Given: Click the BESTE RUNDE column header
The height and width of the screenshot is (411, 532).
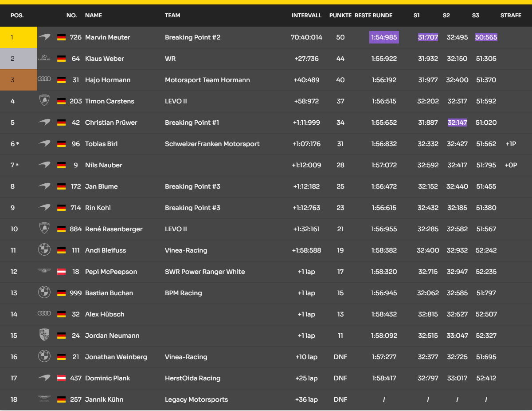Looking at the screenshot, I should click(373, 16).
